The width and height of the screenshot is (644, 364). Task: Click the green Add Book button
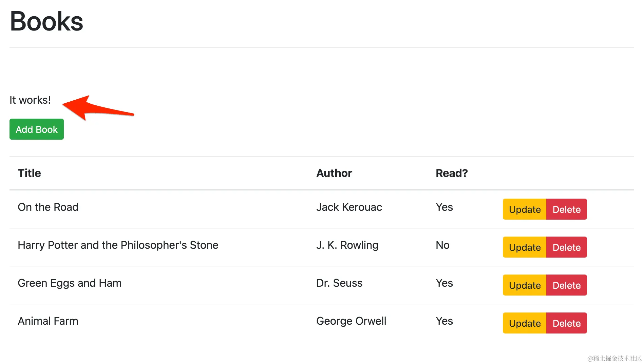tap(37, 129)
